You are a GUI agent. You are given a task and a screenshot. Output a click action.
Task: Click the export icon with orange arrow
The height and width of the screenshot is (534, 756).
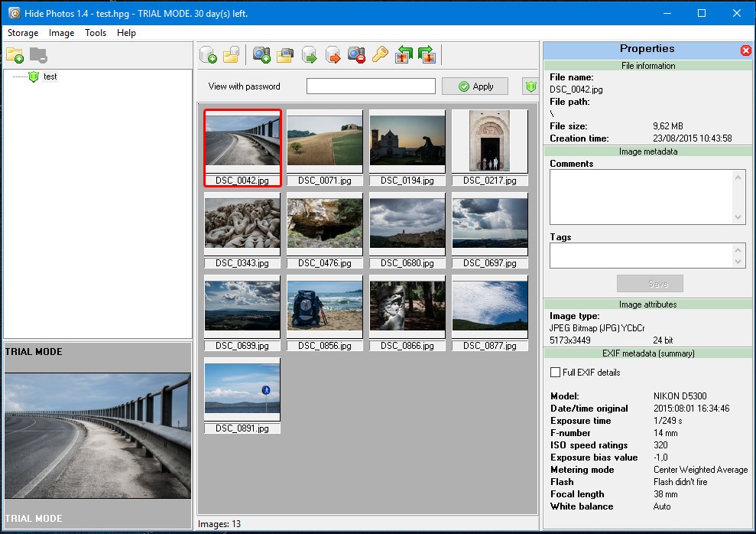[x=333, y=55]
